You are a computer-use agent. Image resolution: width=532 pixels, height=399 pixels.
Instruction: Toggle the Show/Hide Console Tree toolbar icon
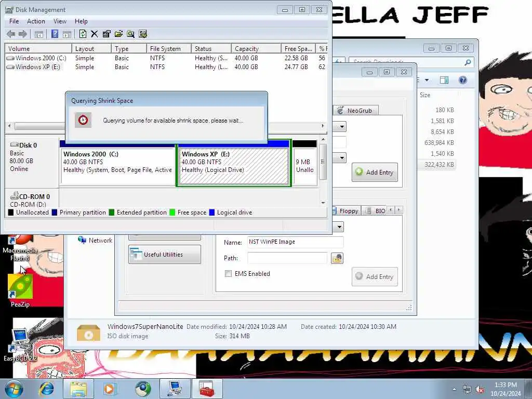click(x=38, y=34)
